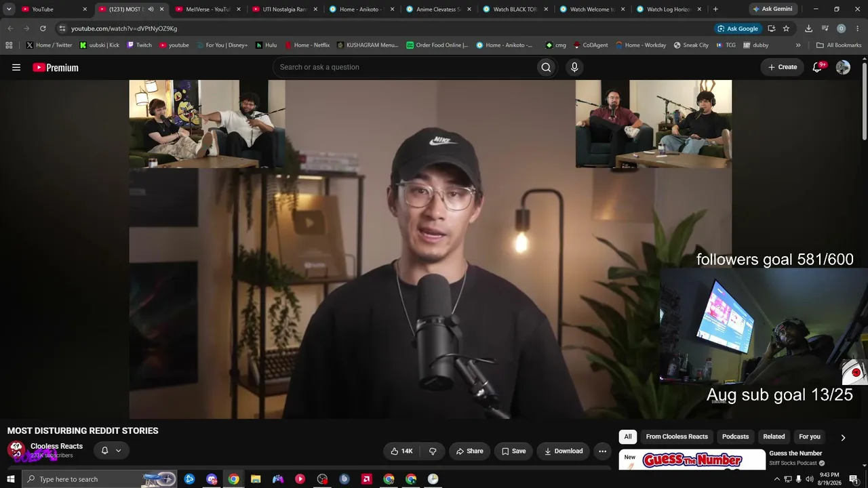Dislike the video
Viewport: 868px width, 488px height.
click(x=433, y=451)
